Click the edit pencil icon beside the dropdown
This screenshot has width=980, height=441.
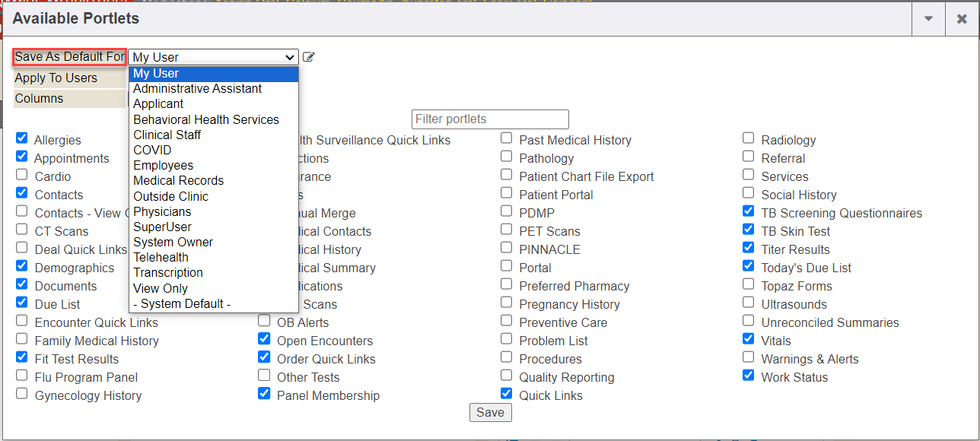coord(308,57)
